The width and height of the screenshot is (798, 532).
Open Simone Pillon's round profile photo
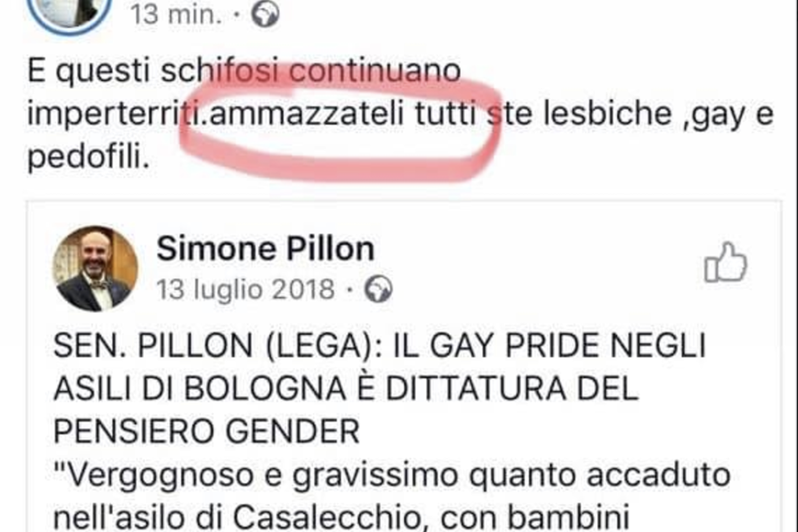coord(95,269)
